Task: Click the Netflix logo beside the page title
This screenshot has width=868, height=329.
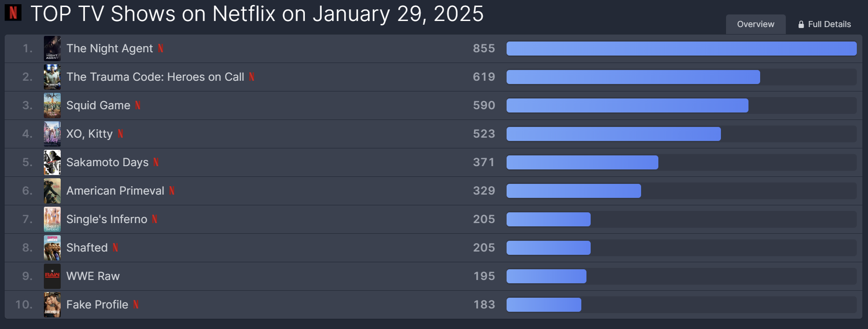Action: click(x=13, y=13)
